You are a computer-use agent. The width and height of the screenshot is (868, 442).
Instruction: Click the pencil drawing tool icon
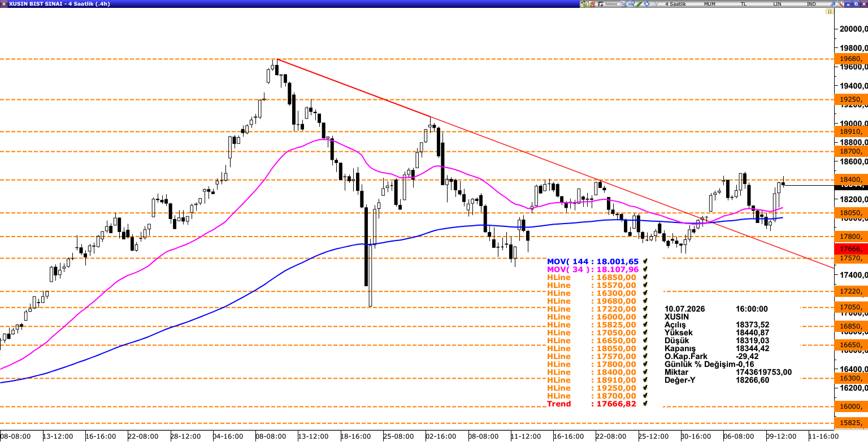[x=639, y=4]
